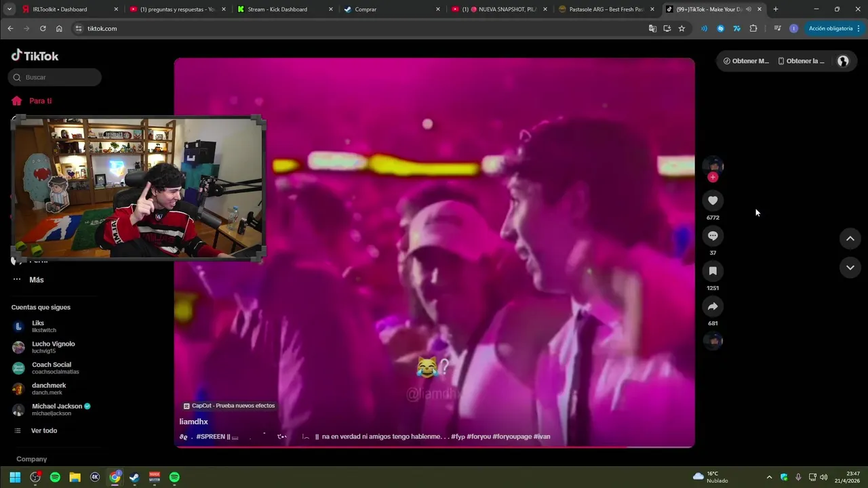Screen dimensions: 868x488
Task: Click Obtener M... button
Action: [x=746, y=61]
